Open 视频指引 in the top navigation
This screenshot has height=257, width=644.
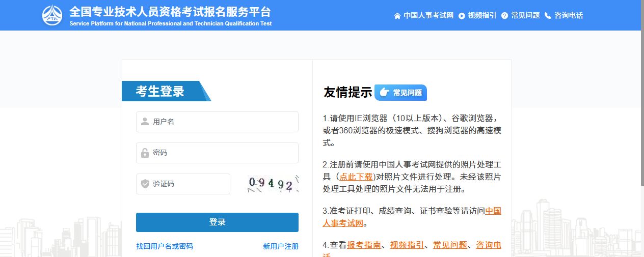[x=482, y=16]
